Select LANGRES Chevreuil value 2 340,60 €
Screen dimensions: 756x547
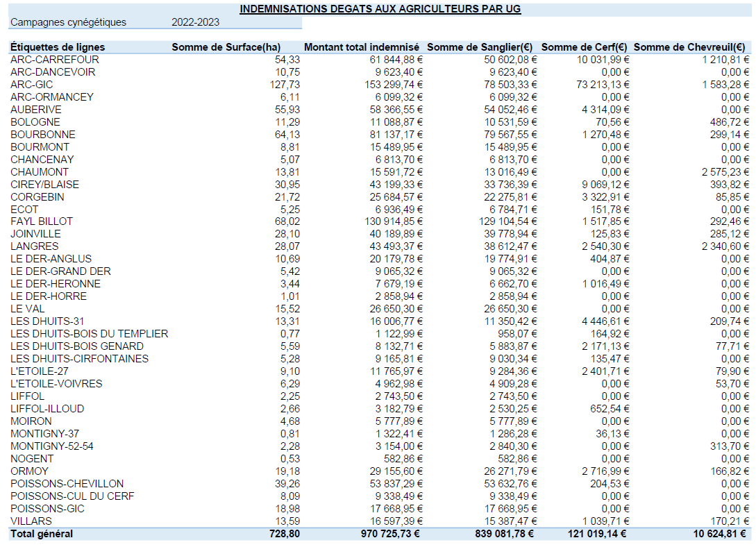(725, 246)
